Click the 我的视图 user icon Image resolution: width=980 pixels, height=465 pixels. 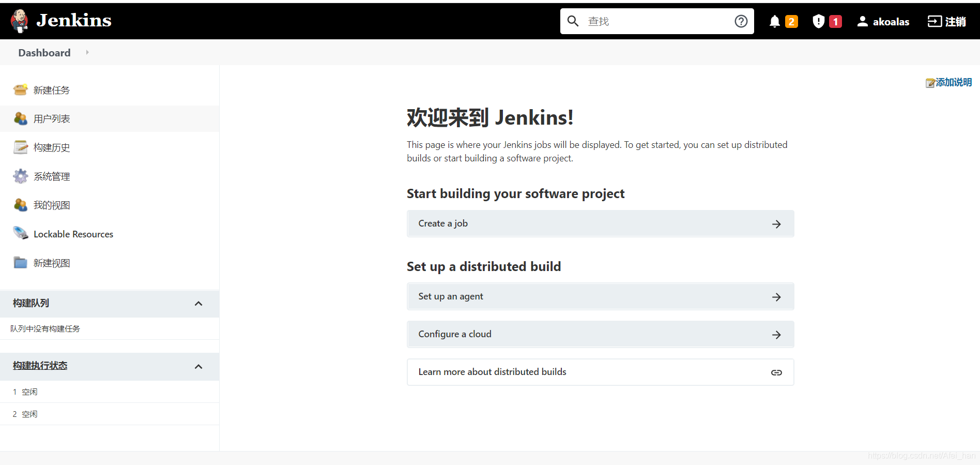coord(20,205)
